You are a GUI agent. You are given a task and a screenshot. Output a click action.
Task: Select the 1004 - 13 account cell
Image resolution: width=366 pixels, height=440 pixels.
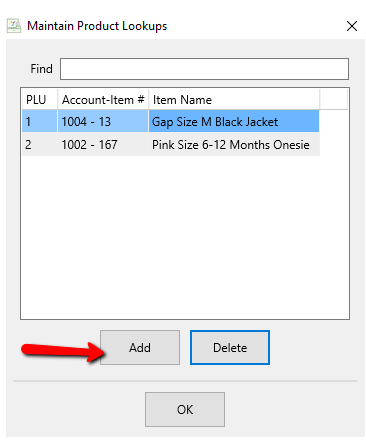[x=103, y=122]
